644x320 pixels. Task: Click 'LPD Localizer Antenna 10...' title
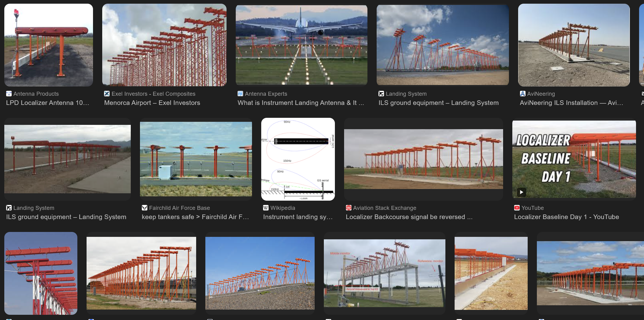(48, 103)
